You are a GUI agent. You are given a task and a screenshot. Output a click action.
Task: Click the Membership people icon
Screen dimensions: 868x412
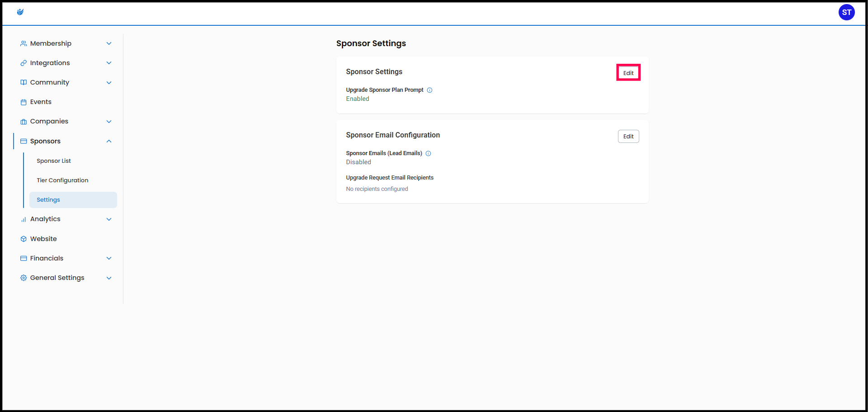(24, 43)
